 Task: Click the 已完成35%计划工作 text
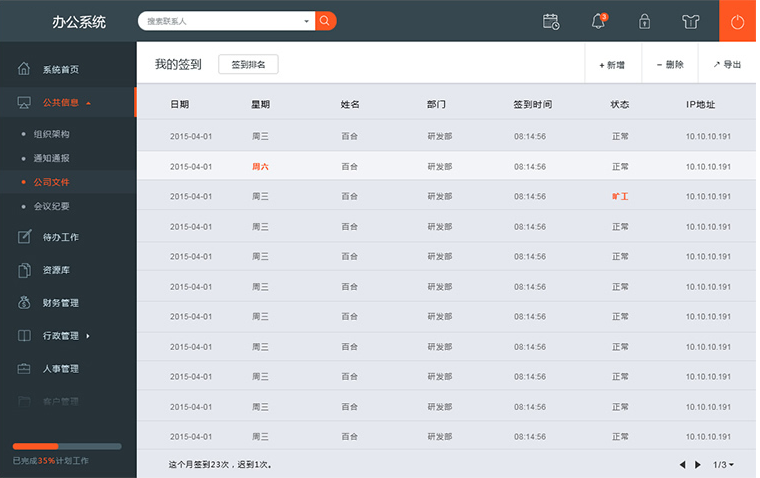51,461
